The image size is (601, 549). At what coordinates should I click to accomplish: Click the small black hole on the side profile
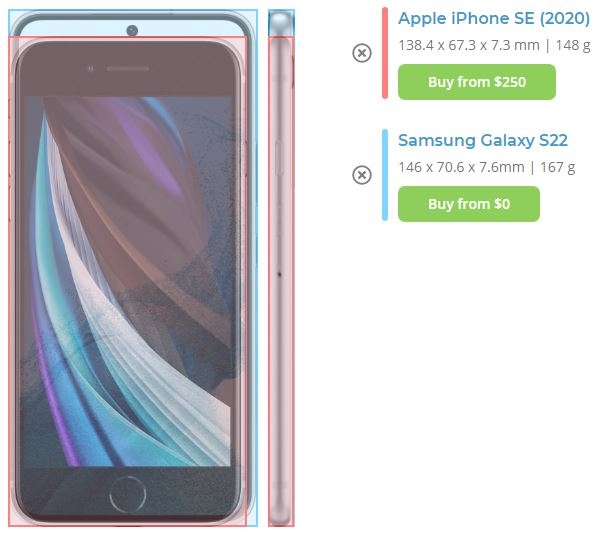click(279, 274)
